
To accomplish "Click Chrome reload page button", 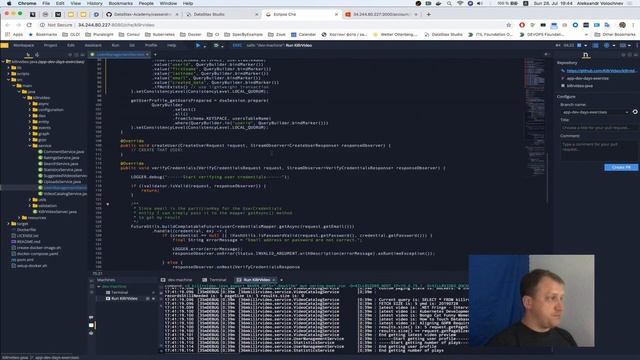I will pyautogui.click(x=29, y=25).
